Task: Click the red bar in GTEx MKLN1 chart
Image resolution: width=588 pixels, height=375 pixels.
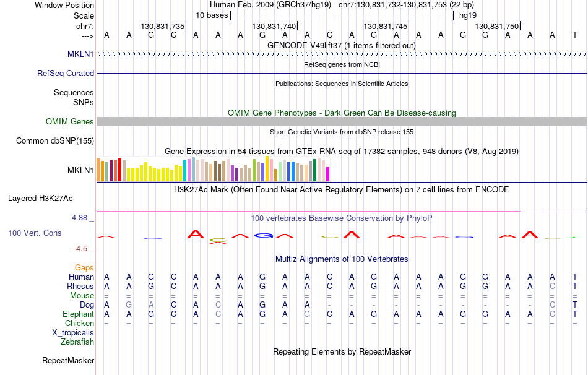Action: tap(119, 170)
